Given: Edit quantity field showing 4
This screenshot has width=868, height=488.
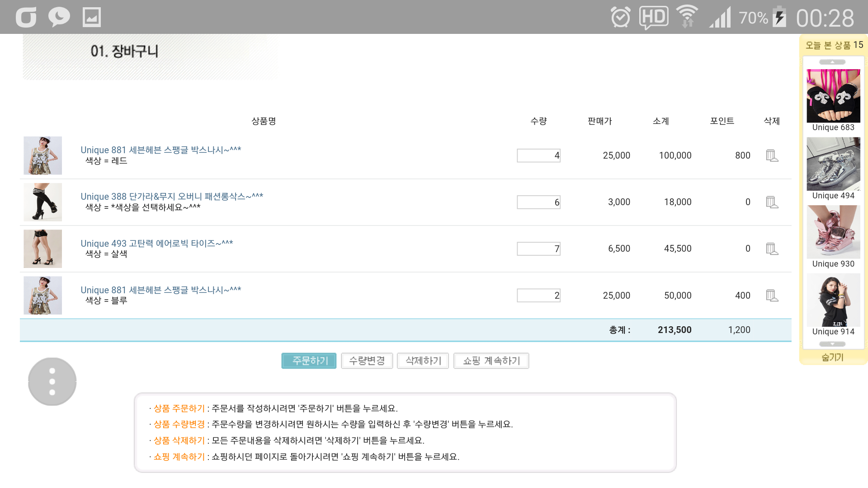Looking at the screenshot, I should (539, 156).
